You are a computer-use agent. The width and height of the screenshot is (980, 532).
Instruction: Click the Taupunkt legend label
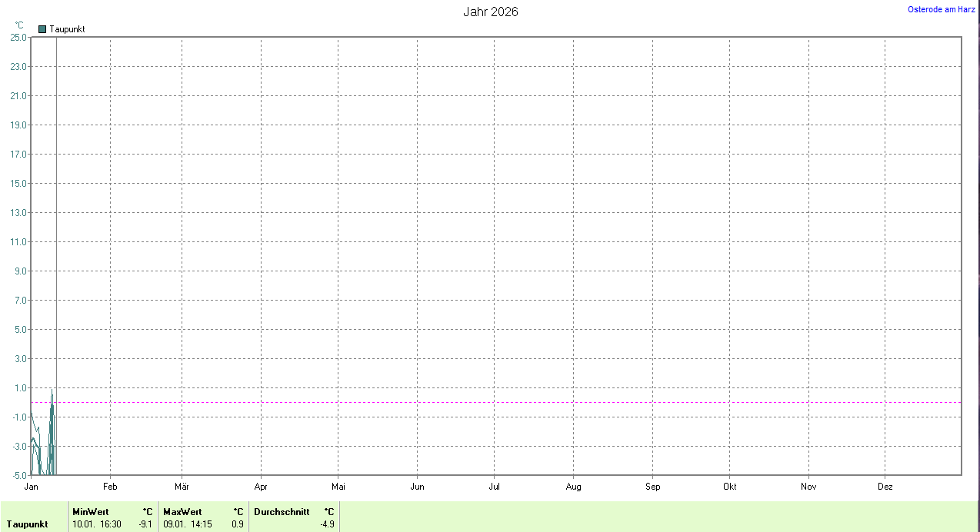(67, 29)
